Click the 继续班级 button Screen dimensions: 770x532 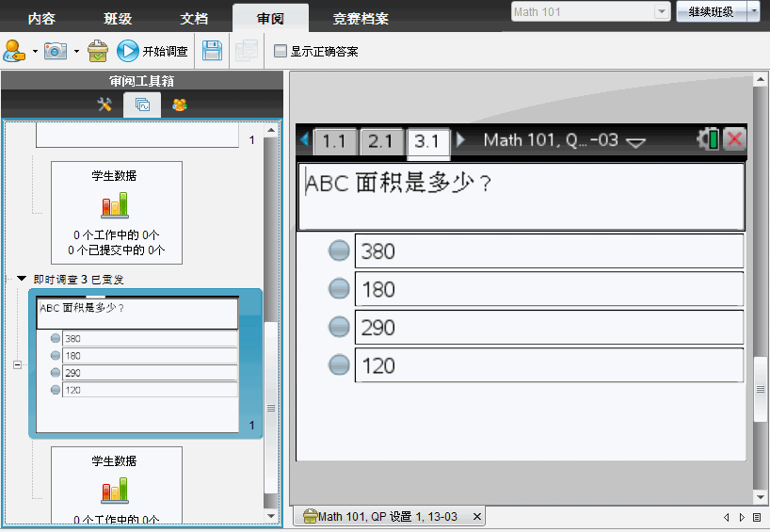click(x=712, y=12)
